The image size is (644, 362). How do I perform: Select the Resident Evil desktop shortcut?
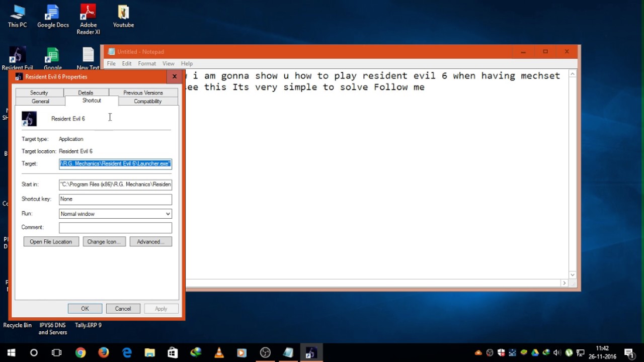(x=18, y=59)
